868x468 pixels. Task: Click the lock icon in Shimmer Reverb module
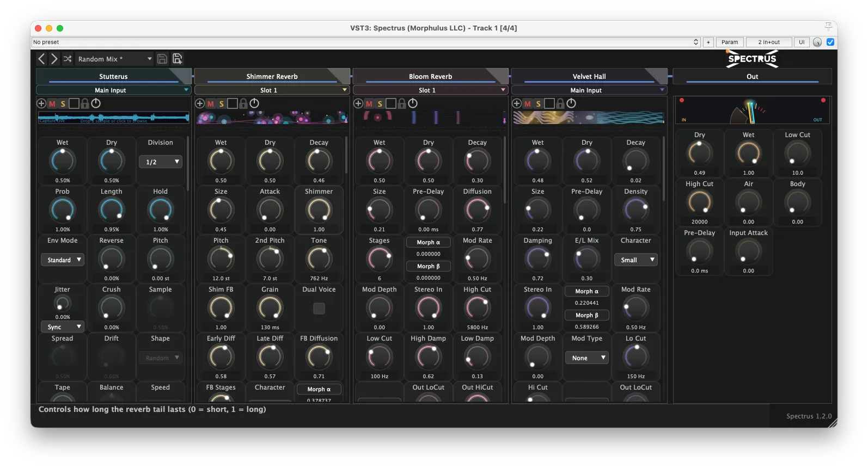(243, 103)
